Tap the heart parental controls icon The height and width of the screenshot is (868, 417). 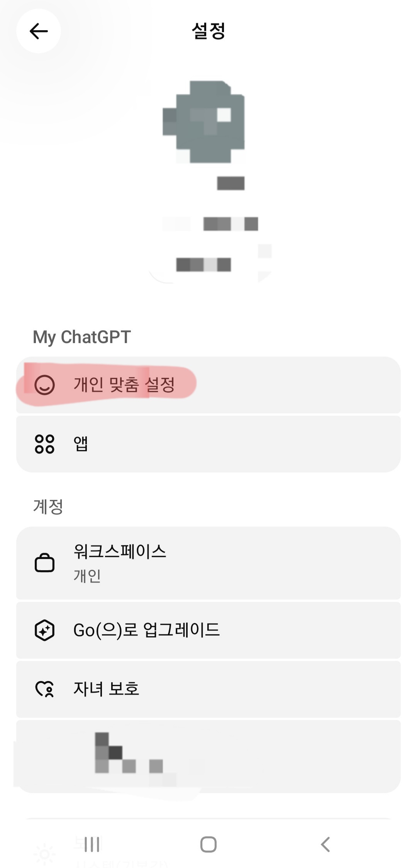pyautogui.click(x=44, y=689)
